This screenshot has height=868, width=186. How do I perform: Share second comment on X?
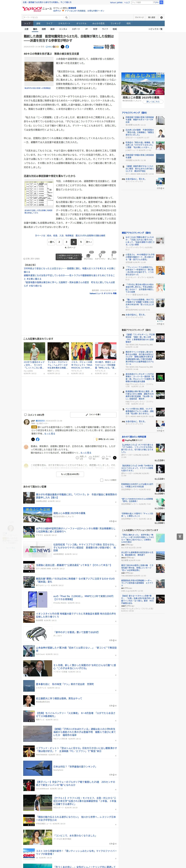pyautogui.click(x=114, y=458)
